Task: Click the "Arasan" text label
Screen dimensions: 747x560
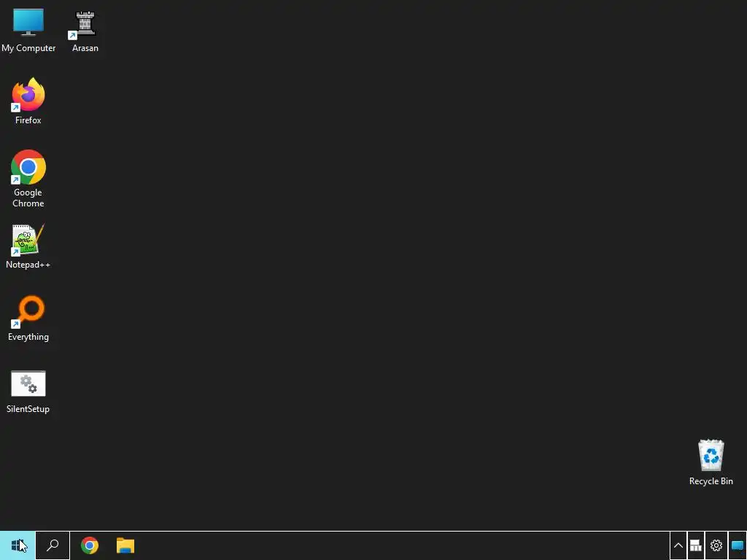Action: click(85, 48)
